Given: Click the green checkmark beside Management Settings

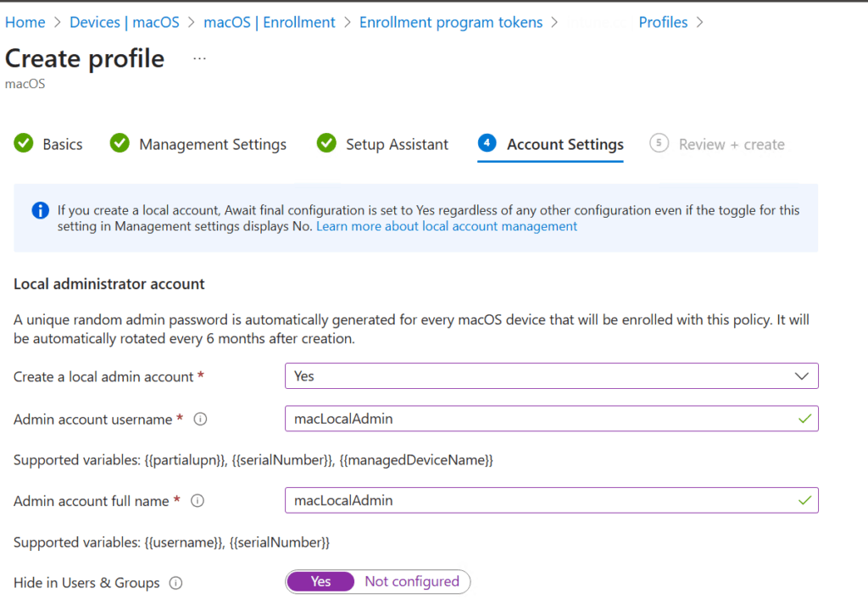Looking at the screenshot, I should (x=120, y=143).
